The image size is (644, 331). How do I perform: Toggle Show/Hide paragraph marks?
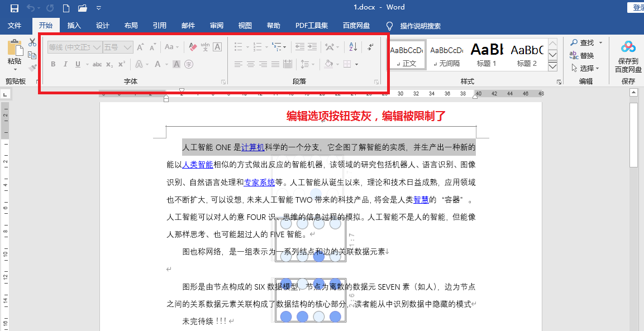370,47
